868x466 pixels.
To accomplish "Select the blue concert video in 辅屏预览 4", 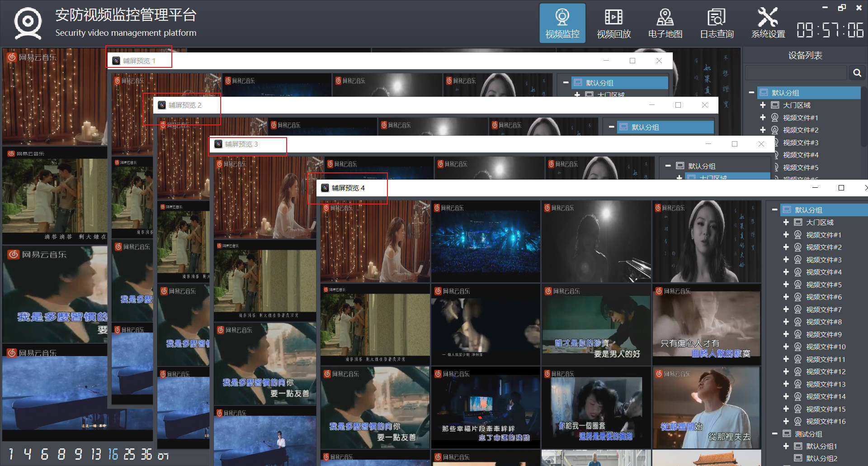I will 486,242.
